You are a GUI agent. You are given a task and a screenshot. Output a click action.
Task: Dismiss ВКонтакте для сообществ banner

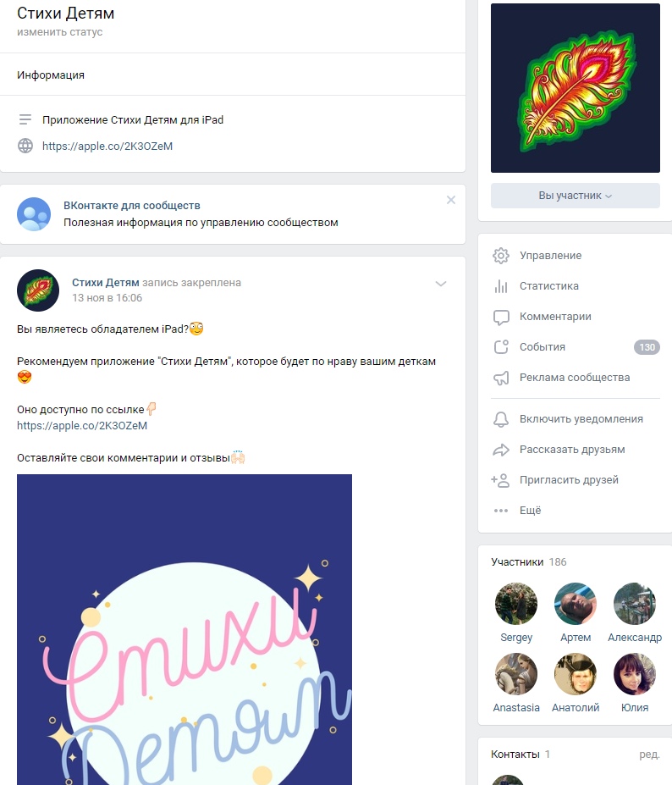point(451,200)
